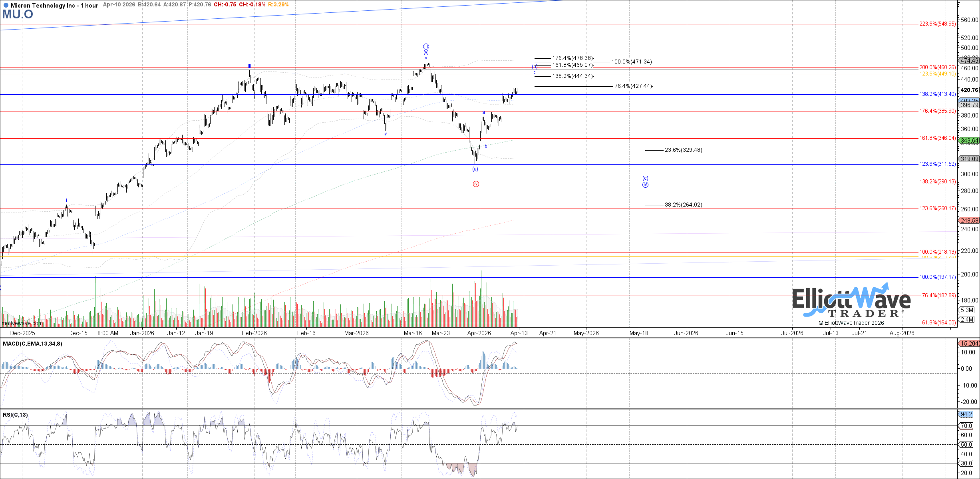The height and width of the screenshot is (479, 980).
Task: Click the 15.204 MACD value tag
Action: pyautogui.click(x=969, y=344)
